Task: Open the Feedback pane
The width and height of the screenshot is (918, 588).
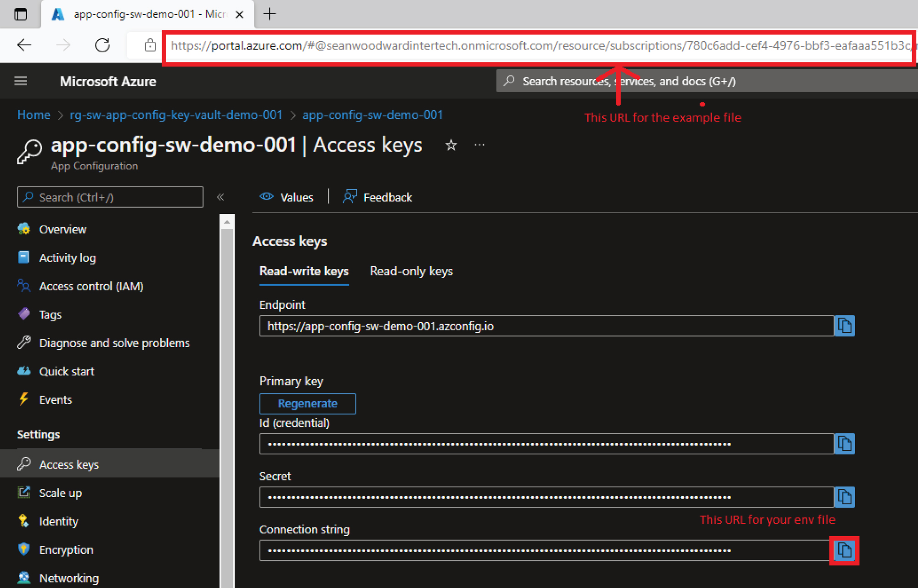Action: coord(377,197)
